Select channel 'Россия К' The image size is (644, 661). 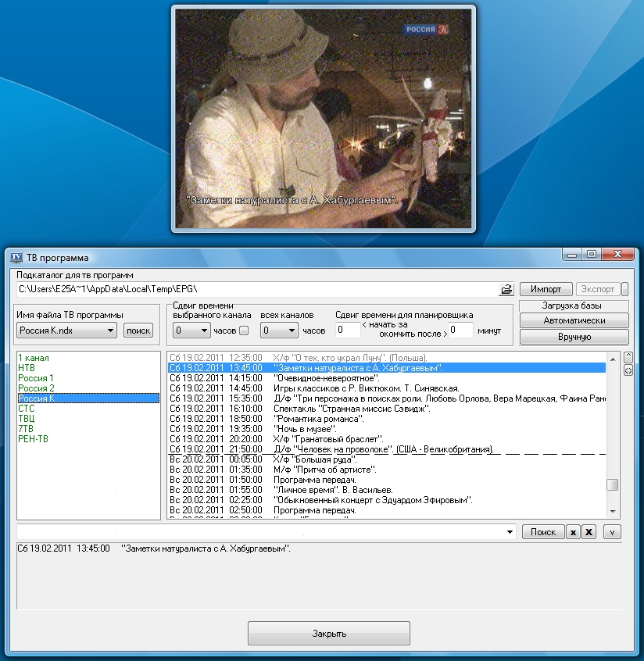tap(88, 398)
